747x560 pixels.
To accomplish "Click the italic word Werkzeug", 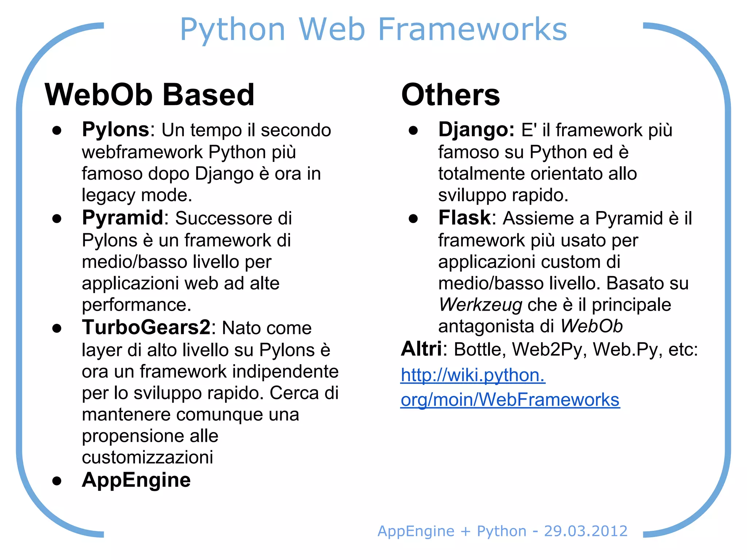I will pos(480,305).
